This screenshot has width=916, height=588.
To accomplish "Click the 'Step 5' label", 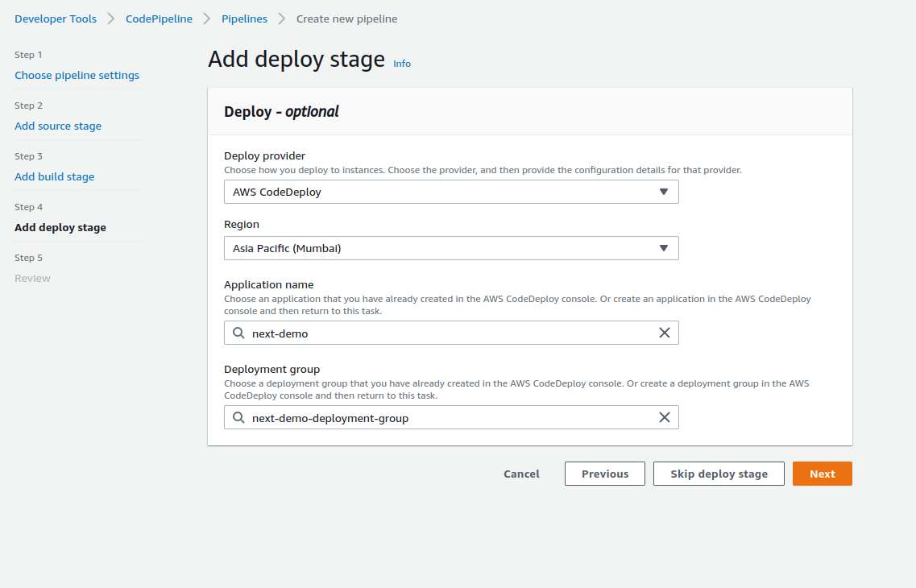I will tap(29, 258).
